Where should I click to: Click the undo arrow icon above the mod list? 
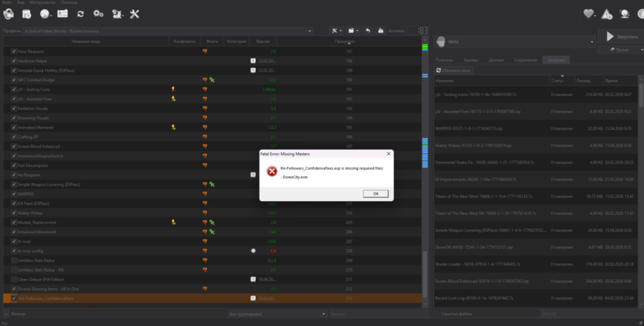coord(368,31)
